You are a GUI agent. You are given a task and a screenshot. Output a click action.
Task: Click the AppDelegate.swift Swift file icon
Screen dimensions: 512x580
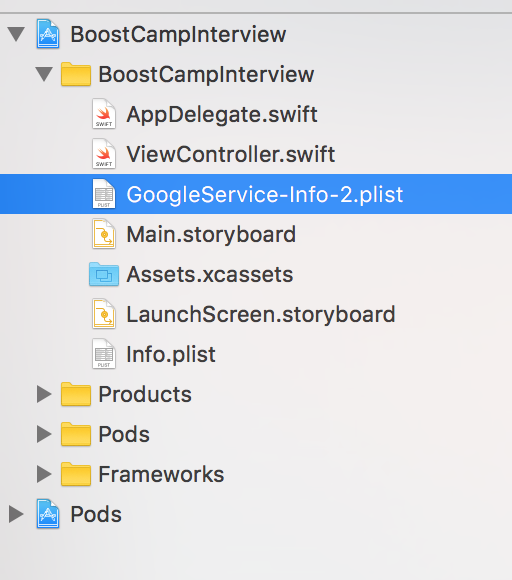point(104,114)
